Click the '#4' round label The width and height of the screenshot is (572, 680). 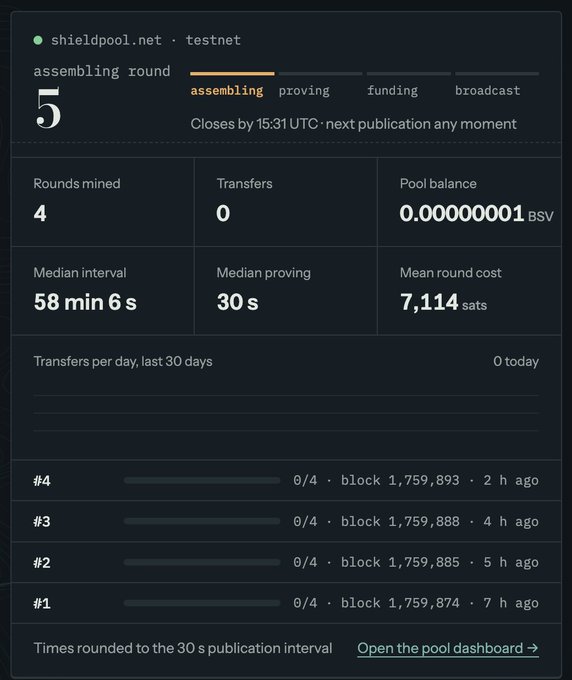(42, 481)
